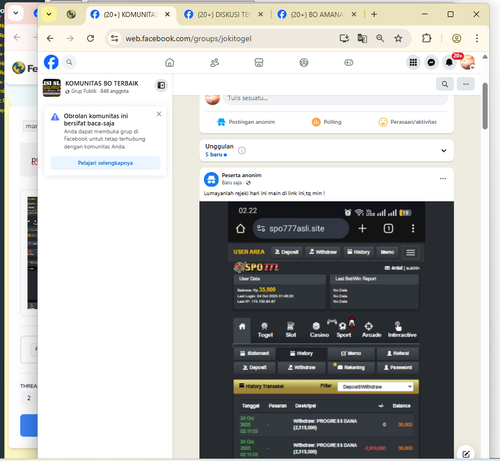
Task: Open the Marketplace icon
Action: coord(259,62)
